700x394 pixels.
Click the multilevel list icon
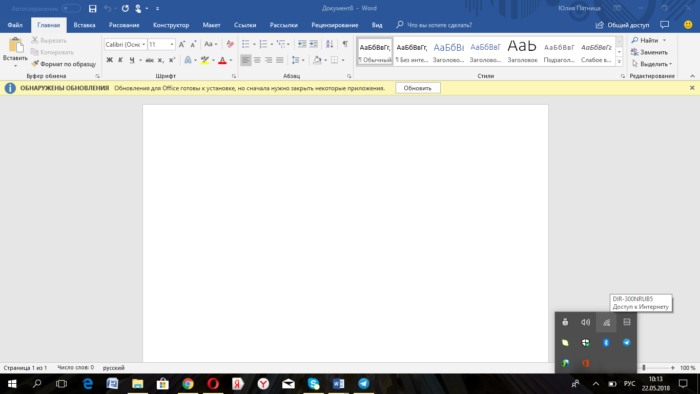(281, 44)
